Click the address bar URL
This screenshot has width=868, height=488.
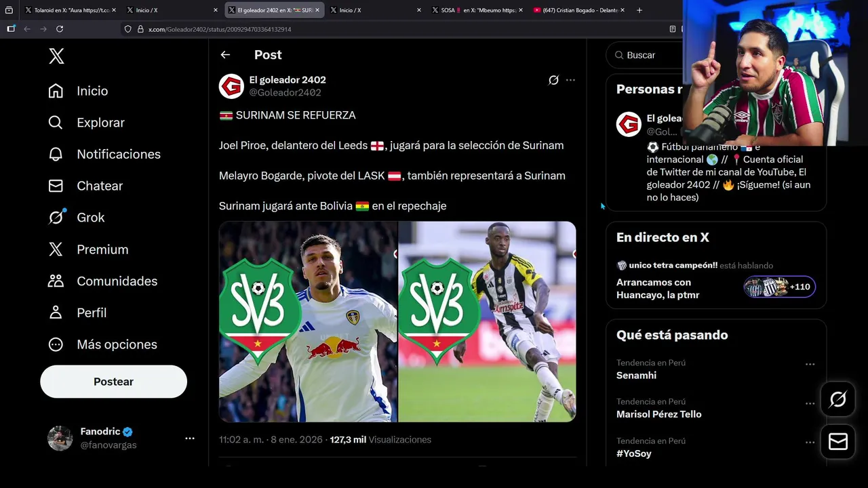pos(220,30)
